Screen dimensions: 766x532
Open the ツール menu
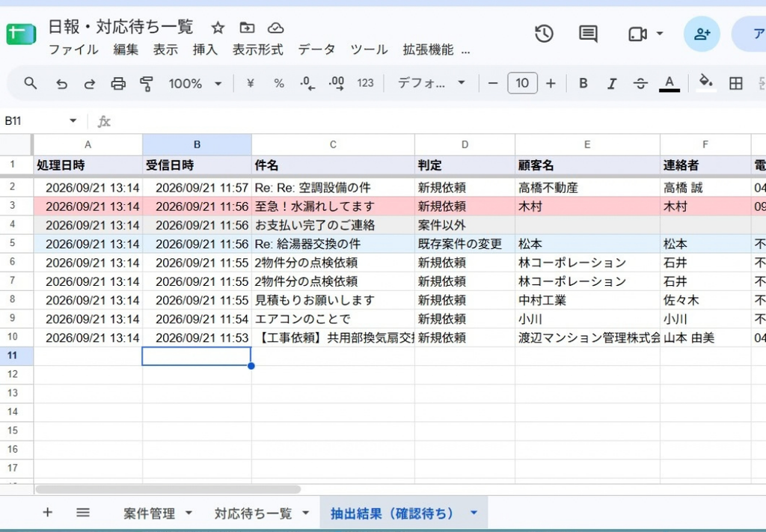pos(370,50)
